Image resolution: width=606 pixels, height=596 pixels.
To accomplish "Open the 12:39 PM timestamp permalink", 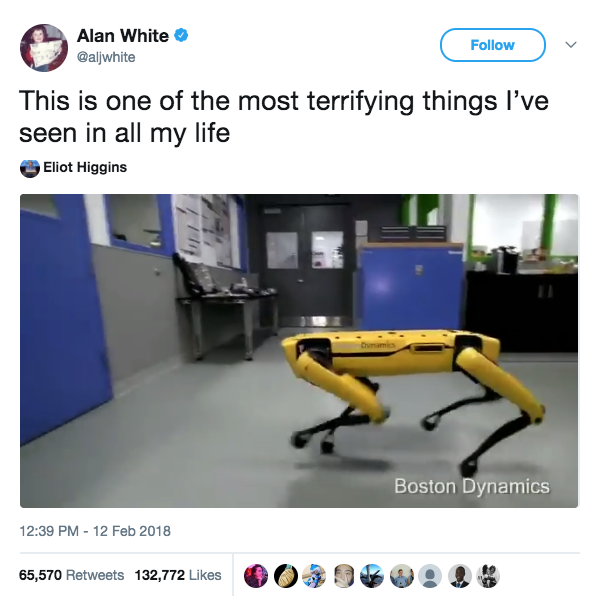I will [x=95, y=531].
